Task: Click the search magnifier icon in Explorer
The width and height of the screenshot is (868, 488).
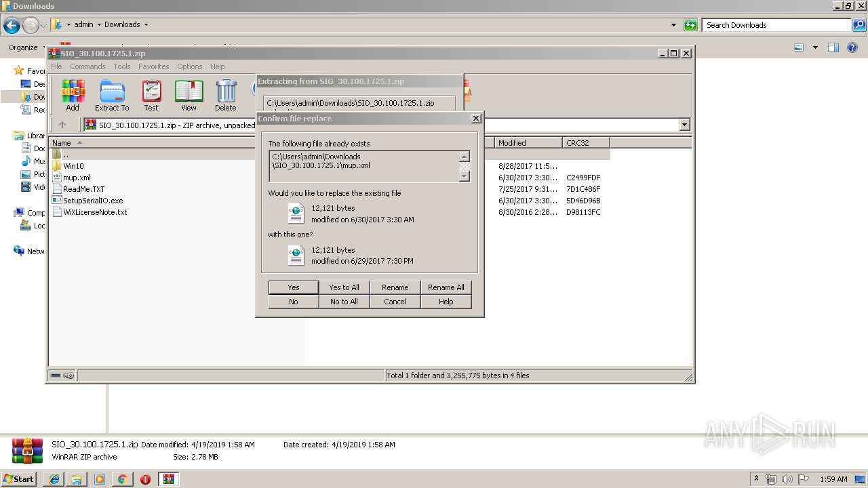Action: (860, 25)
